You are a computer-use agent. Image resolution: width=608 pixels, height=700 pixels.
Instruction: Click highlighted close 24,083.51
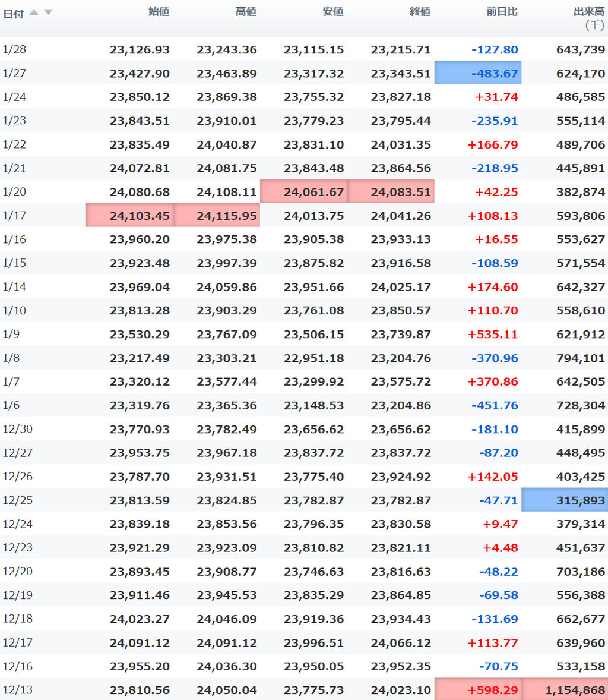(x=391, y=191)
